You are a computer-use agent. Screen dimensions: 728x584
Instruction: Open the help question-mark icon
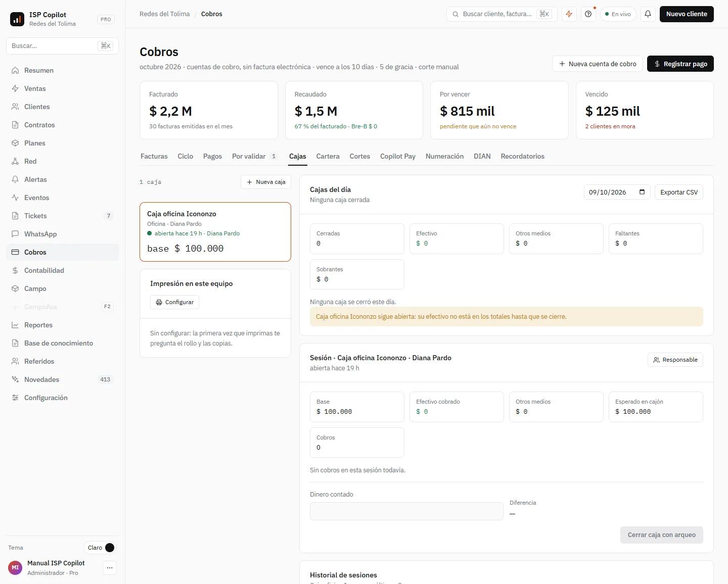pyautogui.click(x=588, y=14)
